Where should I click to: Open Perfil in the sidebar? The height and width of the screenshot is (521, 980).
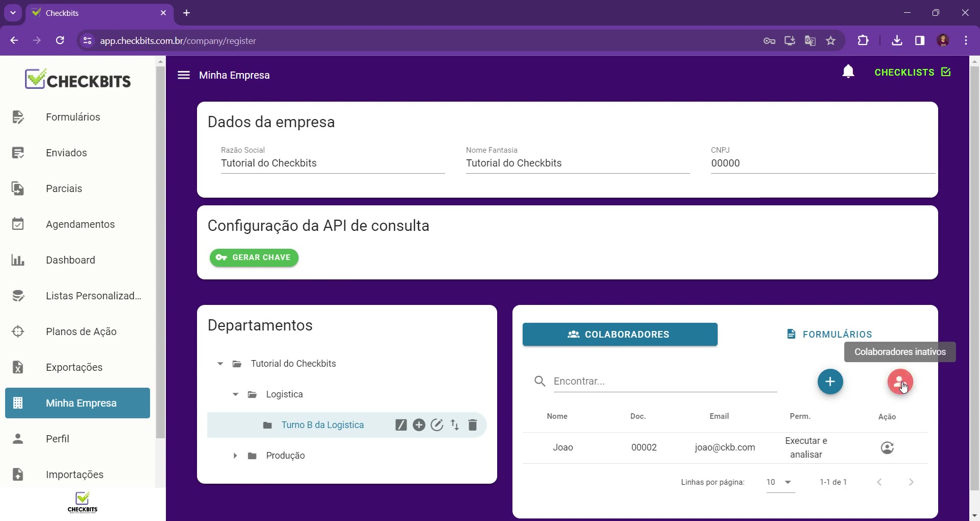pyautogui.click(x=78, y=439)
